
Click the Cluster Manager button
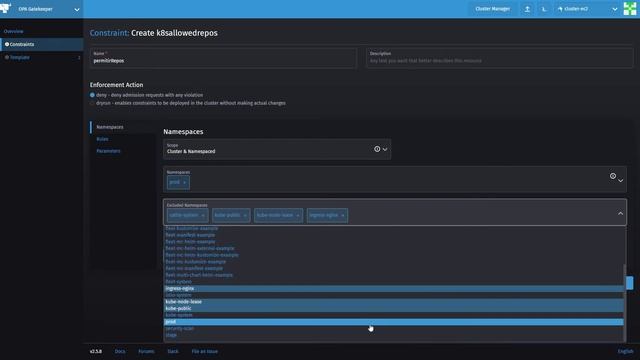tap(492, 9)
